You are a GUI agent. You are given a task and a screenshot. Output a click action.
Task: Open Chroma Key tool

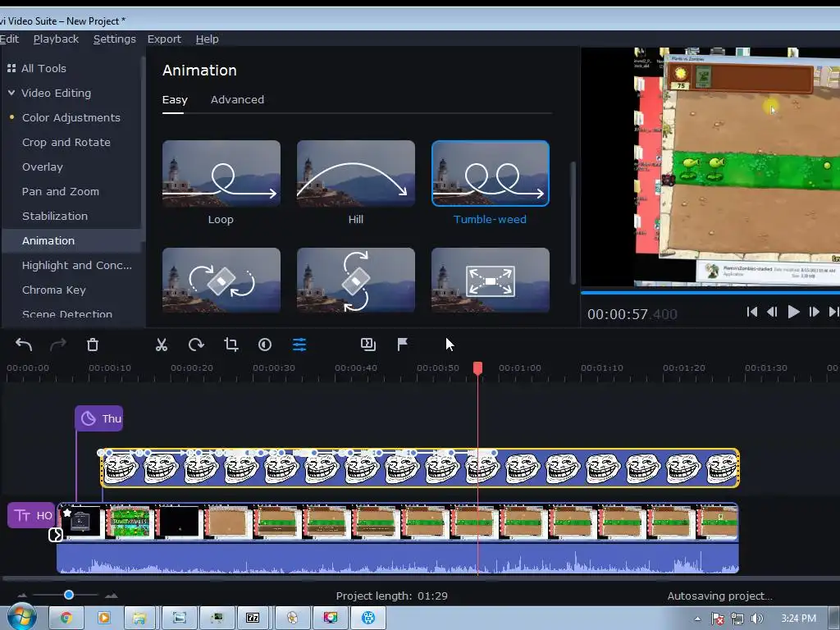point(53,290)
